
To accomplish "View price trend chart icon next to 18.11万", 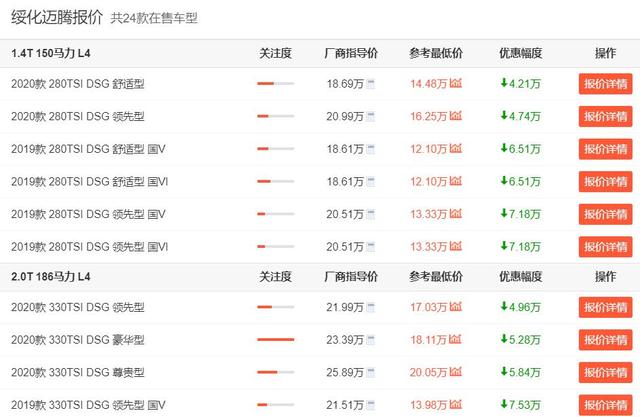I will (x=455, y=339).
